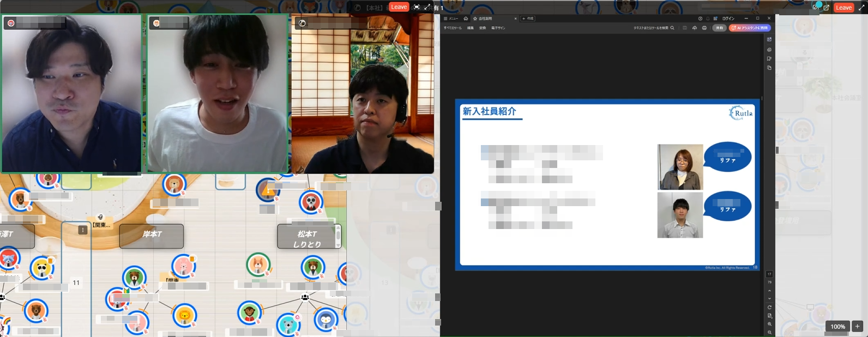
Task: Star the 会社説明 document tab
Action: coord(475,19)
